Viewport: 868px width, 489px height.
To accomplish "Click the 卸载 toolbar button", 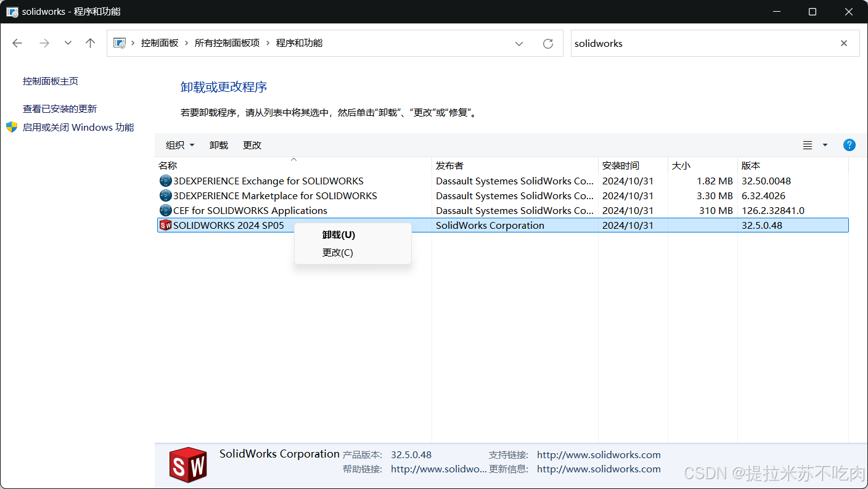I will pos(219,145).
